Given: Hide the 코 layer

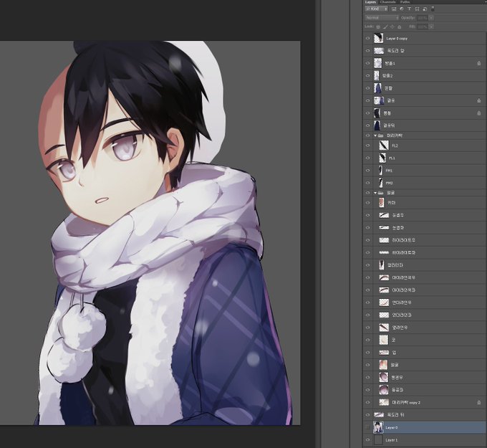Looking at the screenshot, I should pos(368,340).
